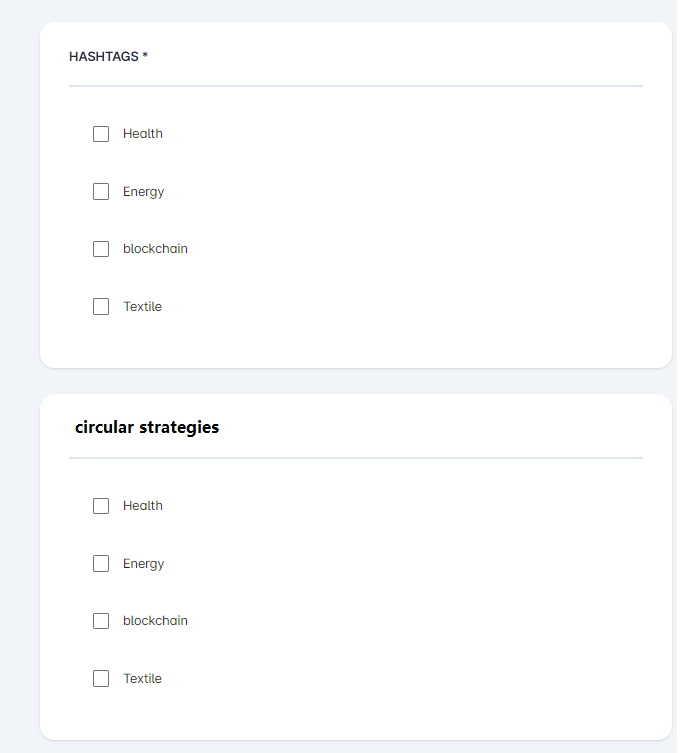Viewport: 681px width, 753px height.
Task: Tick Energy checkbox under circular strategies
Action: (101, 564)
